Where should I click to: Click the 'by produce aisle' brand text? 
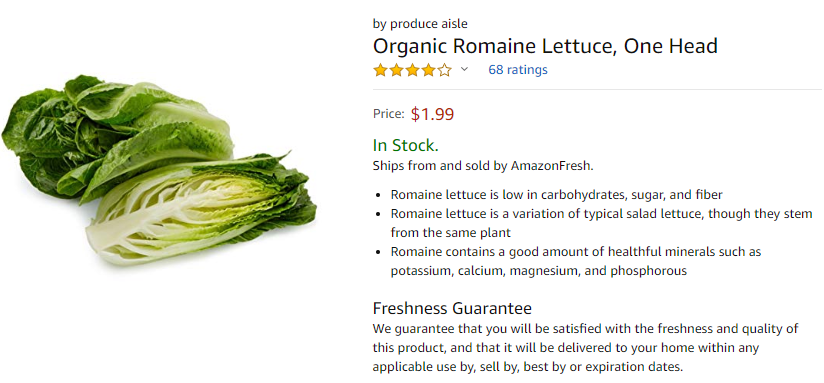tap(420, 24)
